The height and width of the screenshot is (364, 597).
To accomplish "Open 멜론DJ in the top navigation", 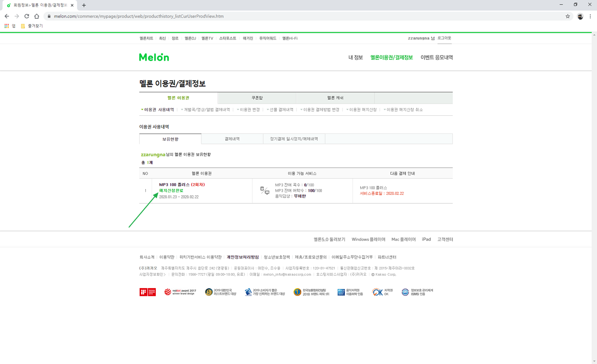I will tap(191, 38).
